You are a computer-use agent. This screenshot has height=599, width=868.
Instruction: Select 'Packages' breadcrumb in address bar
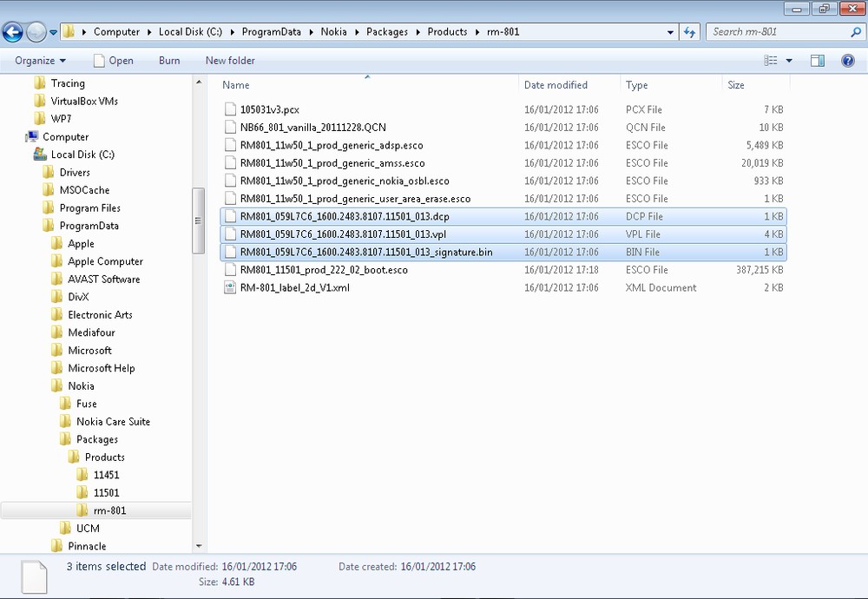[x=387, y=31]
